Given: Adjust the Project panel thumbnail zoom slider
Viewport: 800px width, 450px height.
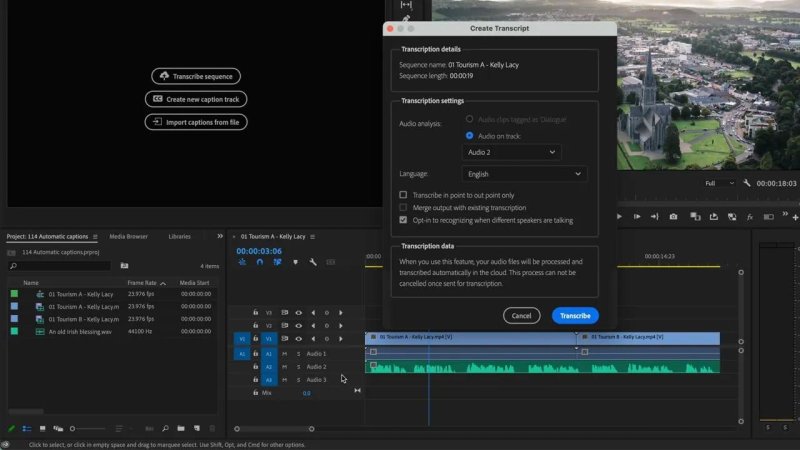Looking at the screenshot, I should pos(88,429).
